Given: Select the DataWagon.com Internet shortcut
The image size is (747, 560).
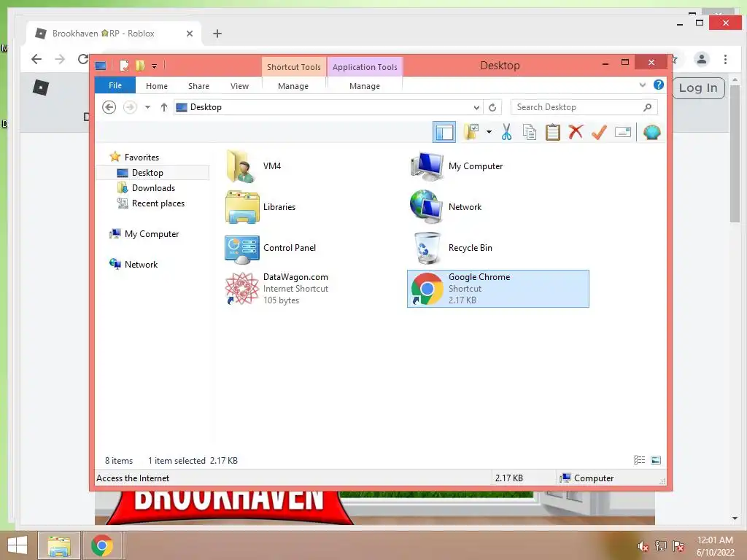Looking at the screenshot, I should [276, 289].
